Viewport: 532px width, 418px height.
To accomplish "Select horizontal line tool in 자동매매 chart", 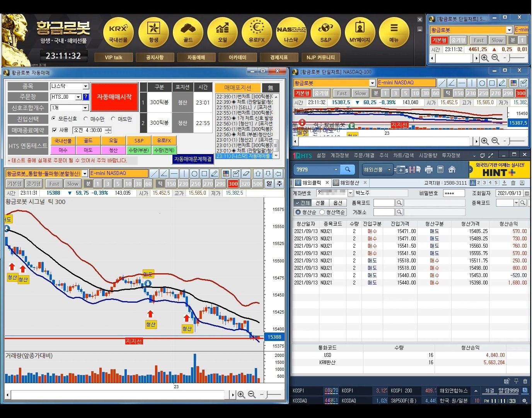I will click(x=174, y=173).
